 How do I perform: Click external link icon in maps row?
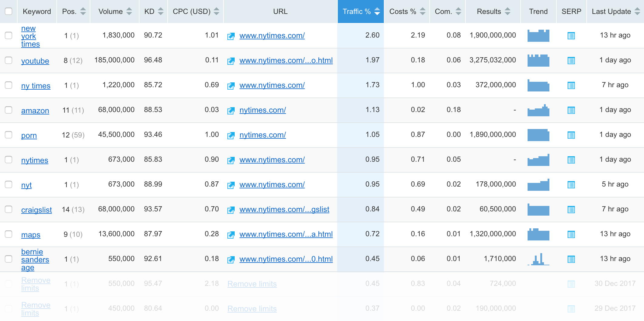pyautogui.click(x=231, y=235)
